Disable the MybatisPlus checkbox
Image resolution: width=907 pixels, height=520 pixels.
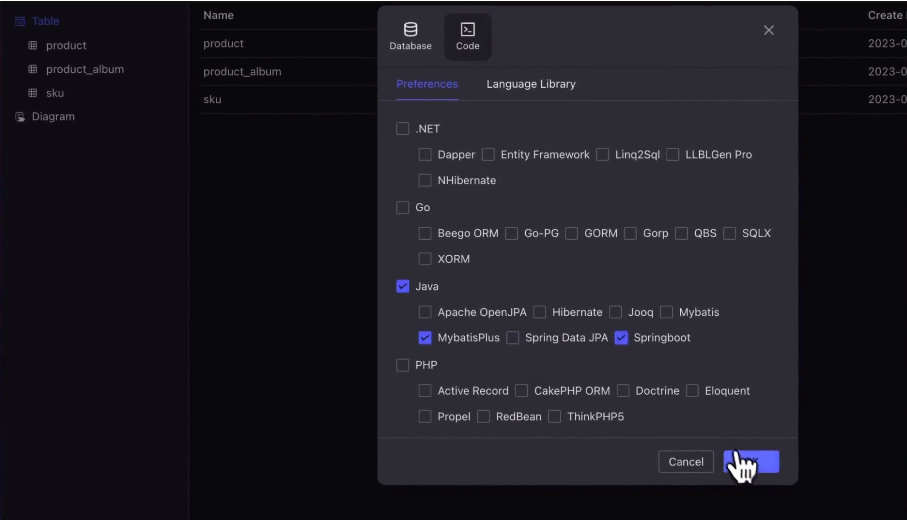[425, 338]
